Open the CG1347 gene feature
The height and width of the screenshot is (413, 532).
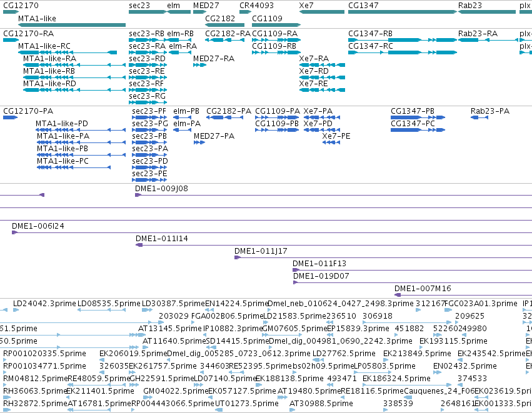coord(403,12)
